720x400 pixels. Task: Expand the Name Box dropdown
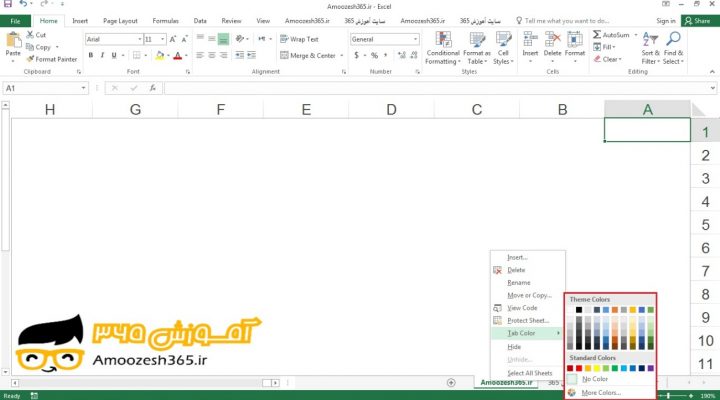[83, 88]
